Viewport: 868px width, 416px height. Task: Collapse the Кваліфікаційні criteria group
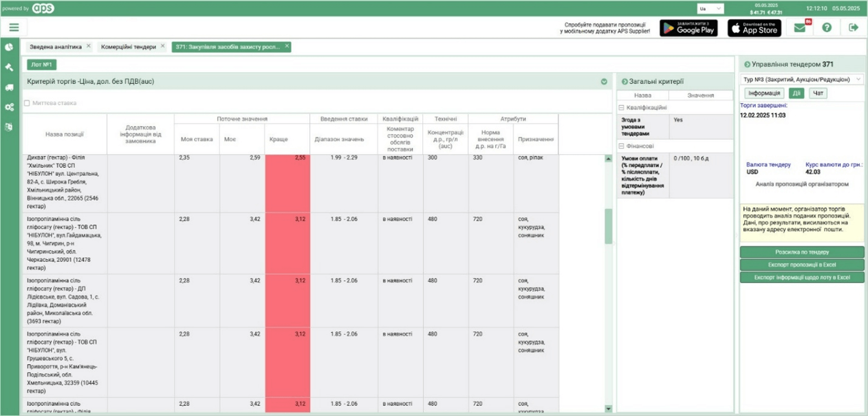pos(621,108)
